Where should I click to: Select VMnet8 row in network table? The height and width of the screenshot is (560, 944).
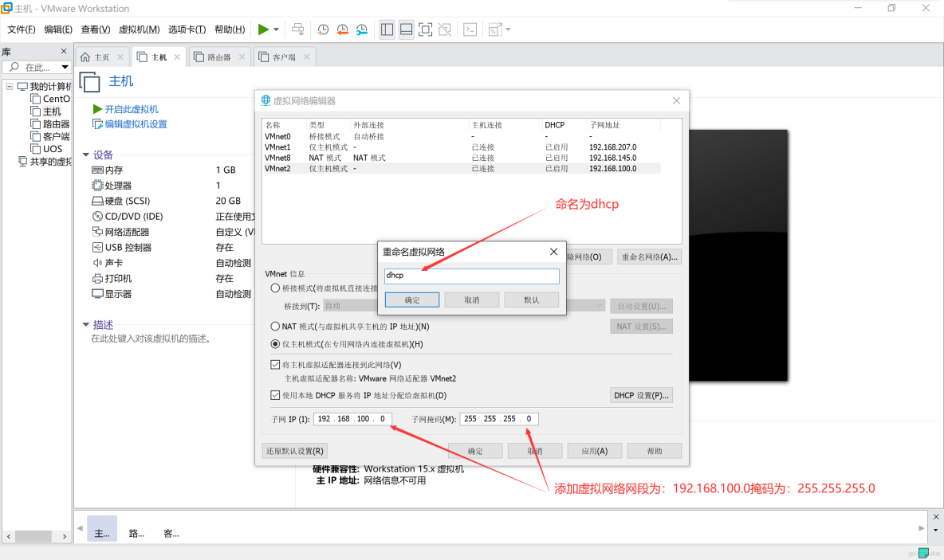[x=462, y=158]
